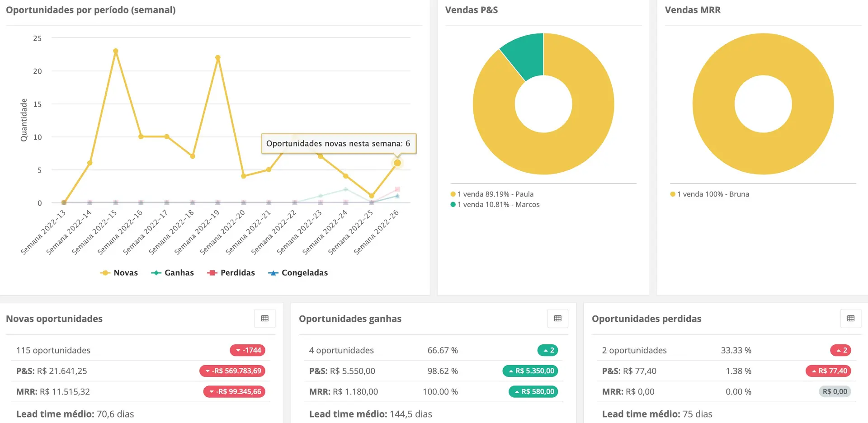This screenshot has width=868, height=423.
Task: Toggle Novas series in chart legend
Action: click(x=119, y=273)
